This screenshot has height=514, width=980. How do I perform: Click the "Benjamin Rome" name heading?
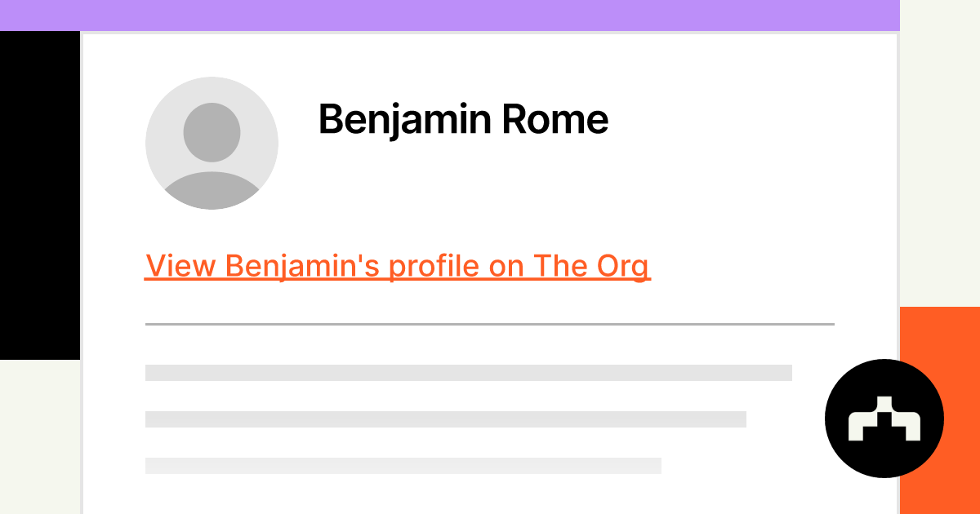[x=463, y=120]
